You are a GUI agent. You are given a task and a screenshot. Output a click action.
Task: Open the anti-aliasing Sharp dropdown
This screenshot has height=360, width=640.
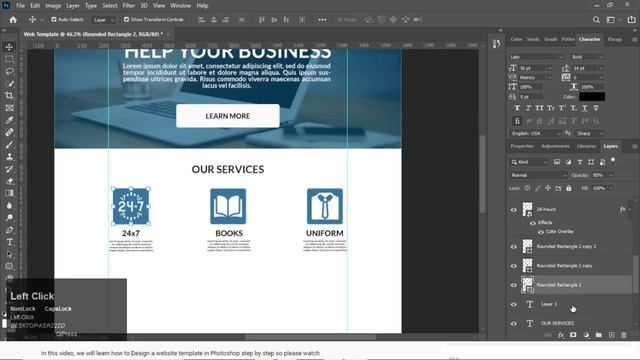click(x=590, y=133)
